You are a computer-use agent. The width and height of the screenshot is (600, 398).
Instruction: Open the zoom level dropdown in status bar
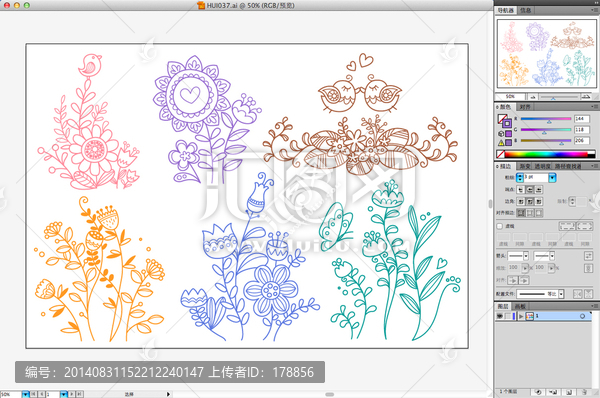pyautogui.click(x=25, y=394)
